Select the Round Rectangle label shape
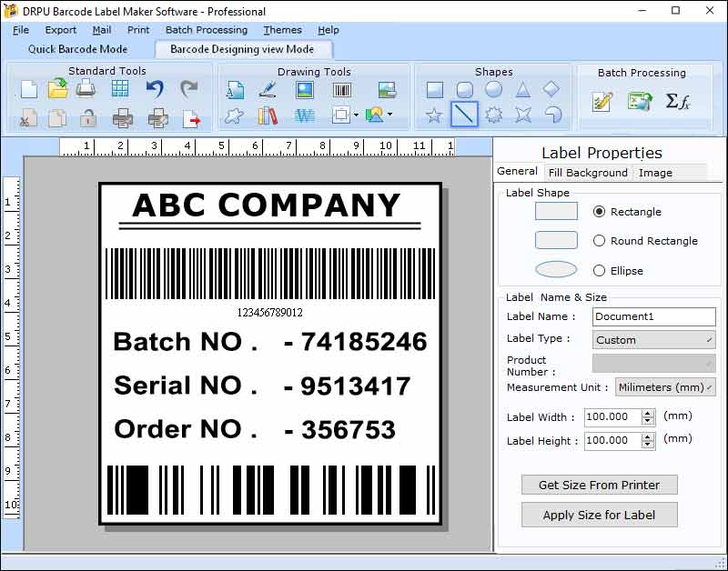The width and height of the screenshot is (728, 571). 600,241
